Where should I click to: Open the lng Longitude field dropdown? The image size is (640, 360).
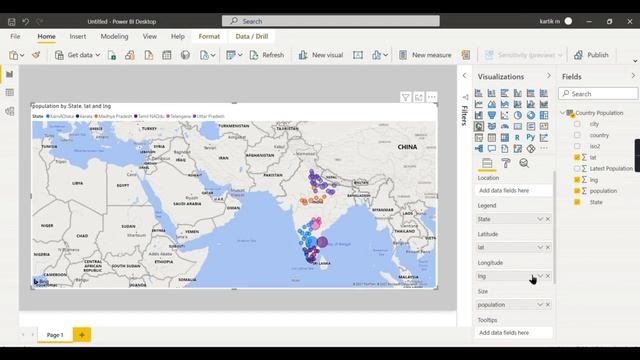coord(540,276)
